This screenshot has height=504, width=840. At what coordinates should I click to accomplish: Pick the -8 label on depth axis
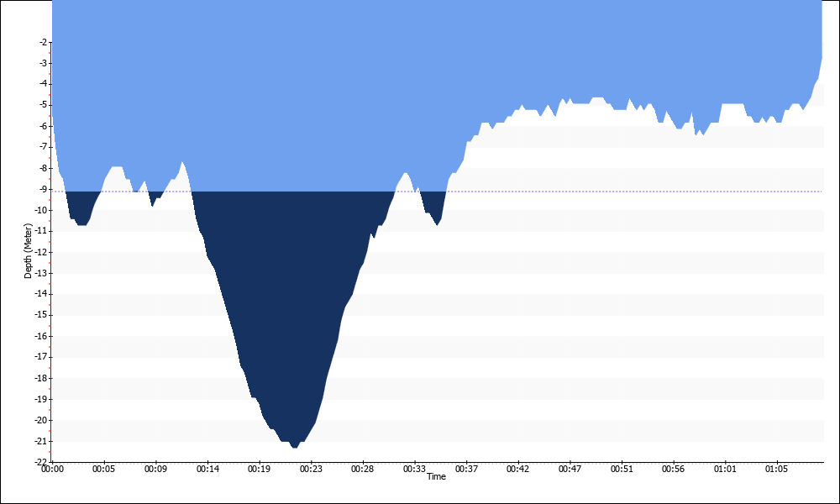tap(43, 168)
